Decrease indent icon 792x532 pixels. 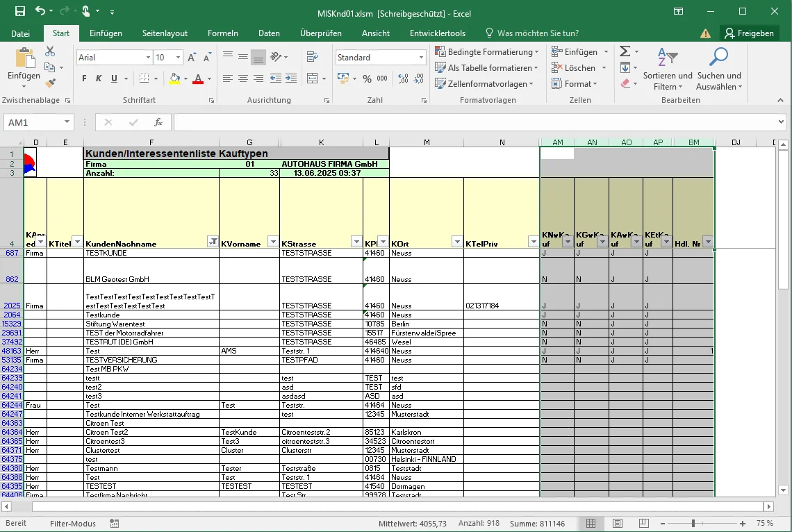click(x=276, y=78)
